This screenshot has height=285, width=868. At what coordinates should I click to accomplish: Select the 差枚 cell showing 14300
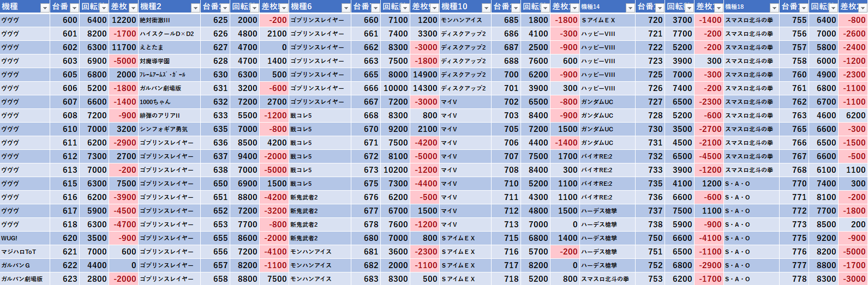click(x=424, y=88)
